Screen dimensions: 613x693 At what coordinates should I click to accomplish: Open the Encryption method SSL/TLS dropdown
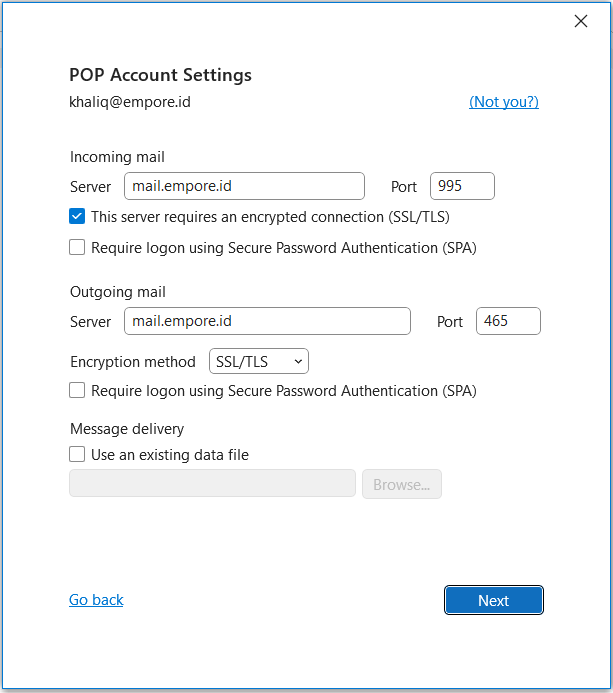click(259, 362)
